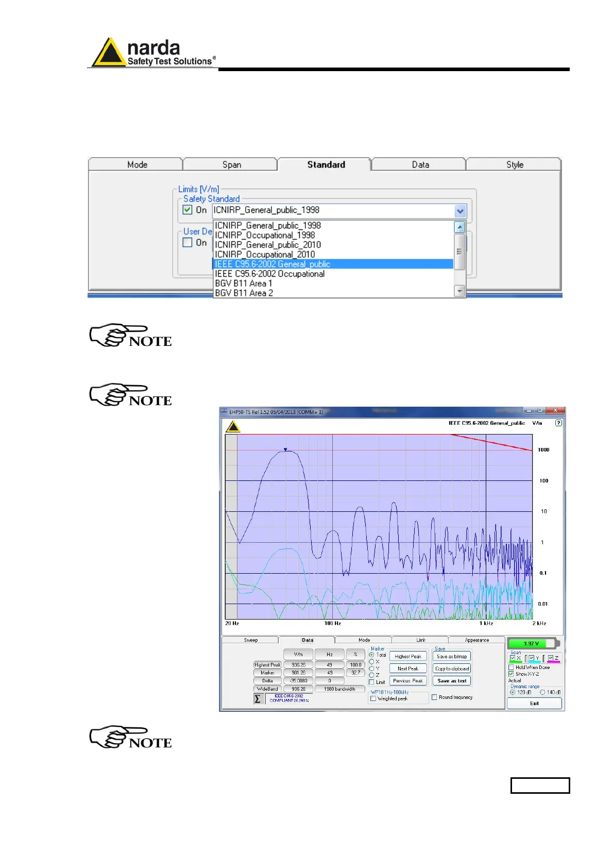
Task: Enable the Weighted peak checkbox
Action: (373, 699)
